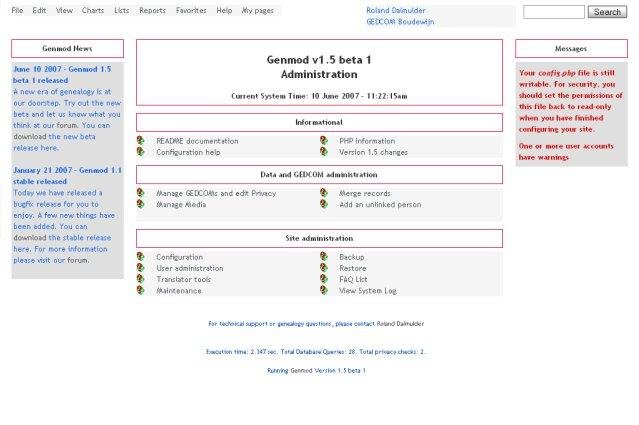Open User administration link
This screenshot has width=639, height=425.
click(x=190, y=268)
